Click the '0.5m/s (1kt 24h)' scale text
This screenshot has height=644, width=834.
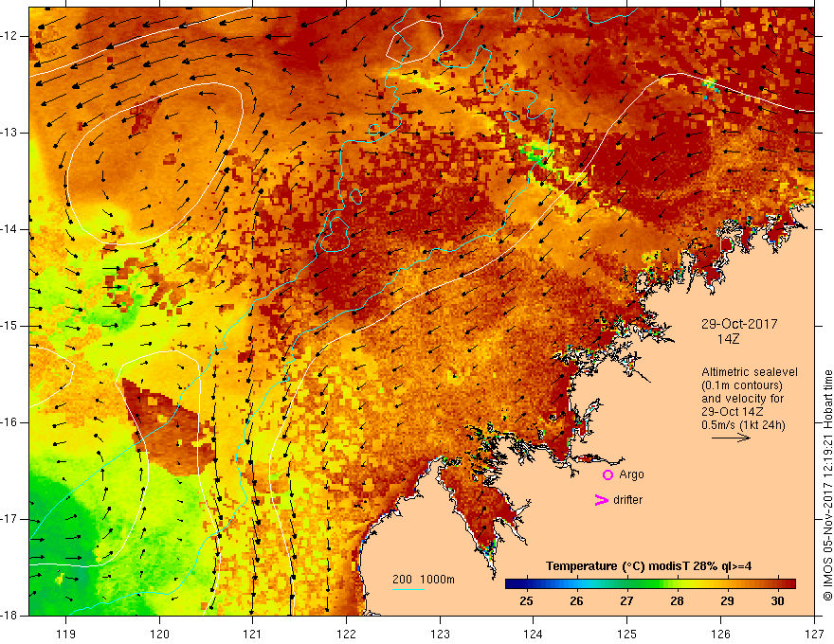point(743,425)
